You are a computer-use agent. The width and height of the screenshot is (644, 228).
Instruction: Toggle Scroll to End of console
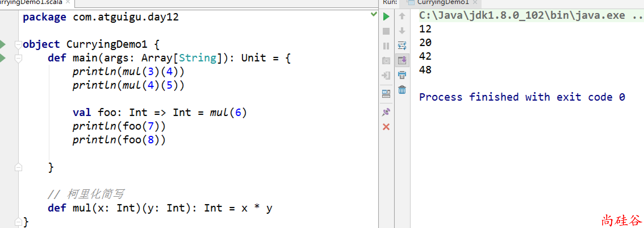pyautogui.click(x=402, y=60)
